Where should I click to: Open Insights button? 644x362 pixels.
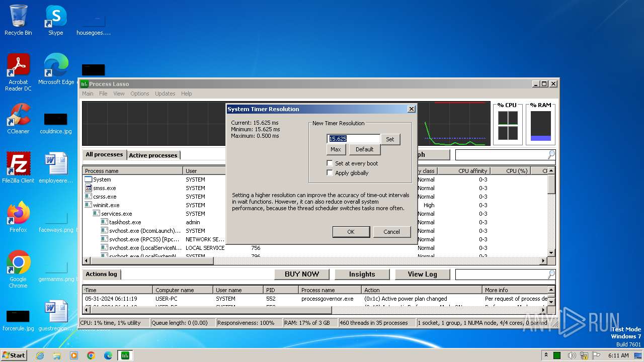tap(362, 274)
